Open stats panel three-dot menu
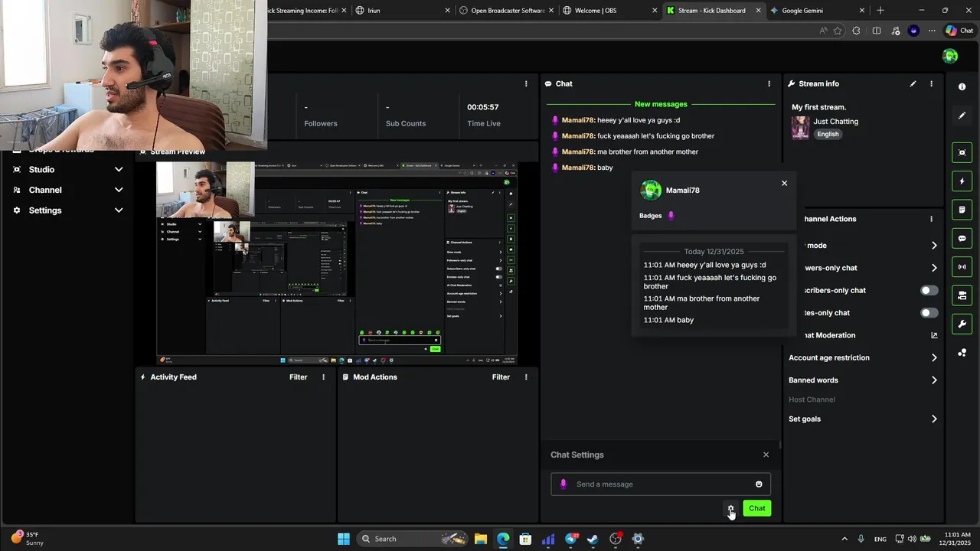Screen dimensions: 980x551 pyautogui.click(x=526, y=83)
